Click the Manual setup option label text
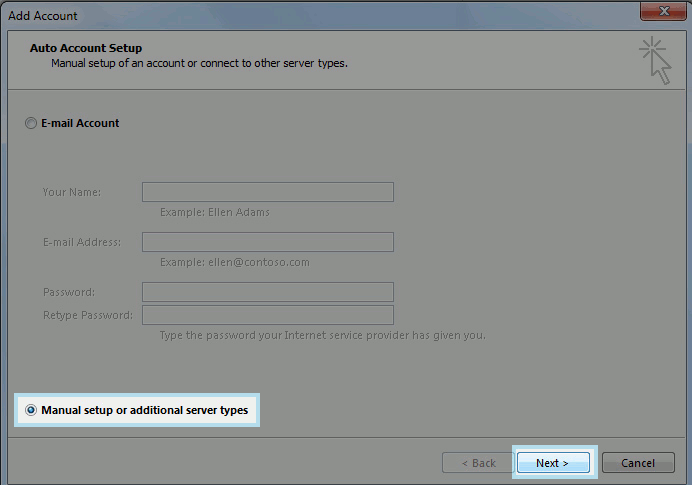 145,410
